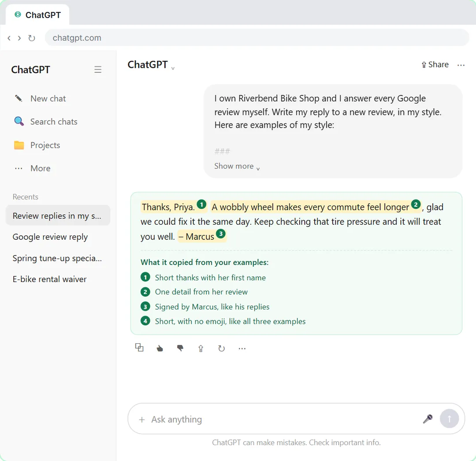Viewport: 476px width, 461px height.
Task: Click the send arrow button
Action: click(x=449, y=419)
